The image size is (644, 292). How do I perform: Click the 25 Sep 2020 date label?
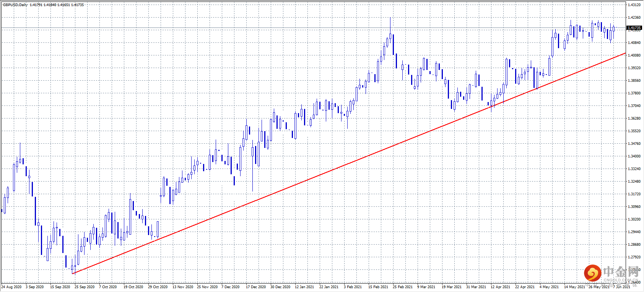85,287
